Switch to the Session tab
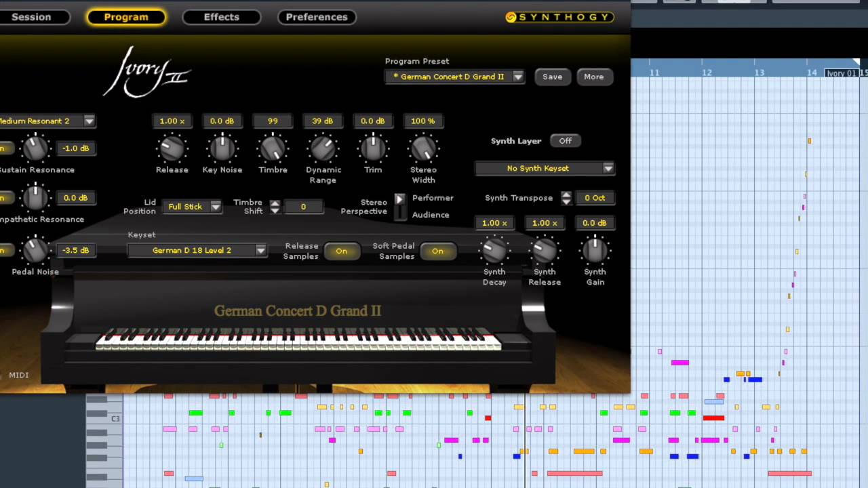The width and height of the screenshot is (868, 488). click(31, 17)
